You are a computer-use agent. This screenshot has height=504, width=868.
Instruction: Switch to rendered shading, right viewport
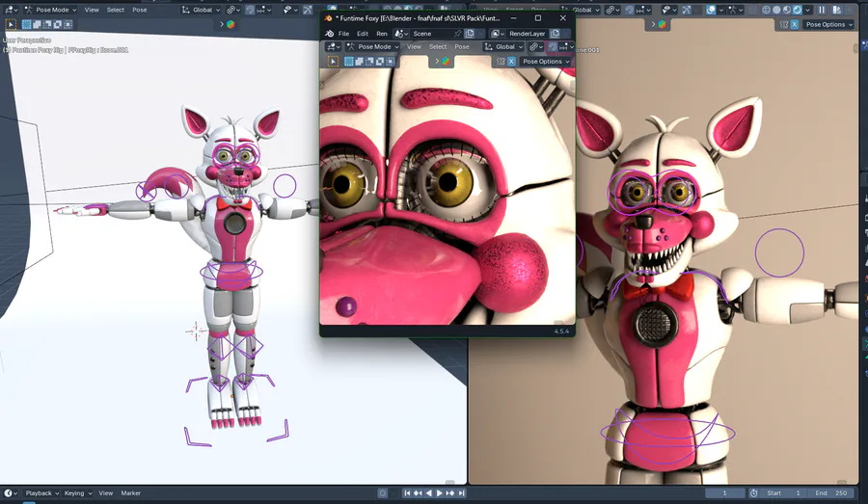point(798,10)
